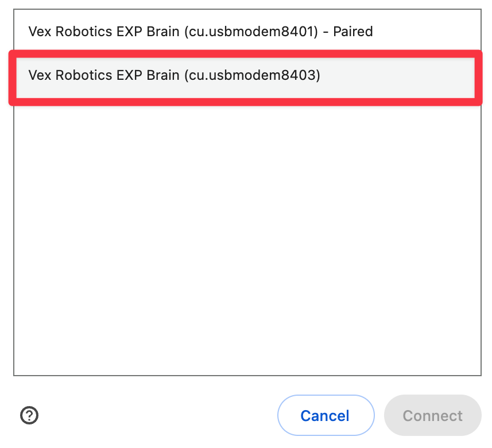Click inside the empty device list area
This screenshot has height=448, width=492.
point(246,241)
